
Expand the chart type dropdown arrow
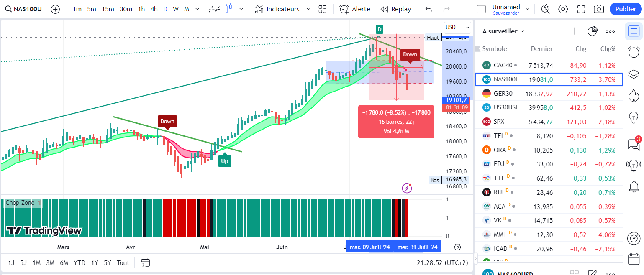coord(241,9)
